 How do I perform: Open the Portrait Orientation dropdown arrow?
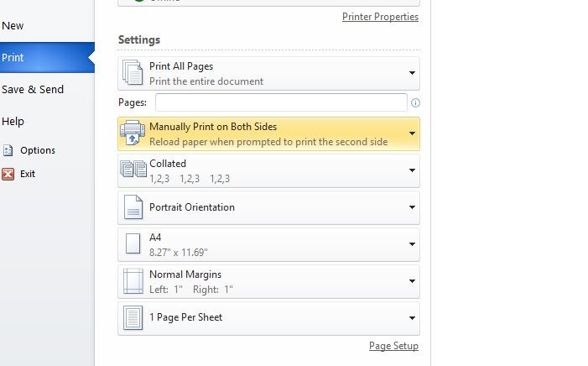coord(412,207)
